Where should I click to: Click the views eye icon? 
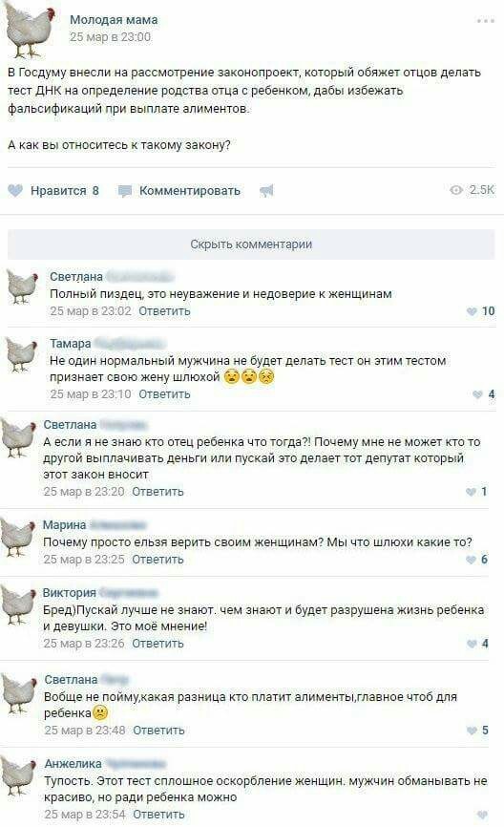(456, 190)
